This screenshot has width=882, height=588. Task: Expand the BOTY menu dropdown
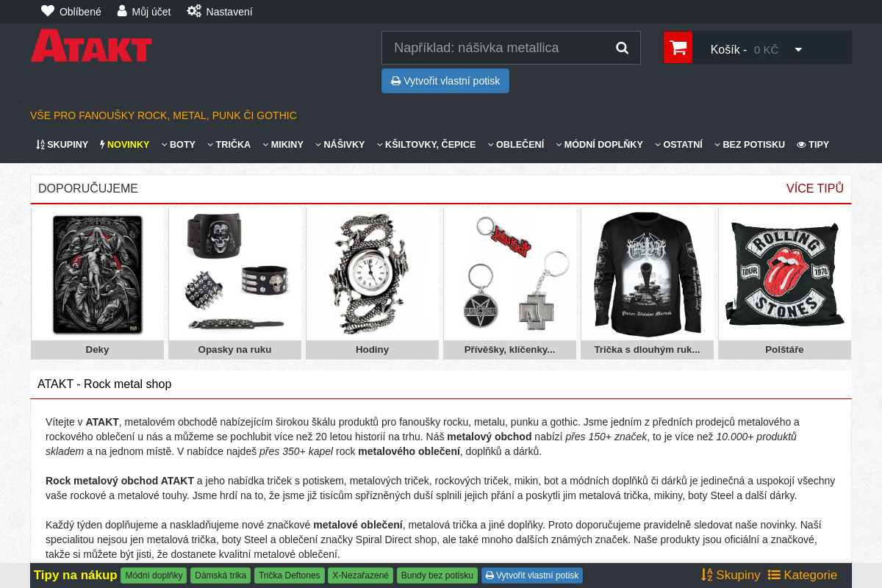[178, 145]
